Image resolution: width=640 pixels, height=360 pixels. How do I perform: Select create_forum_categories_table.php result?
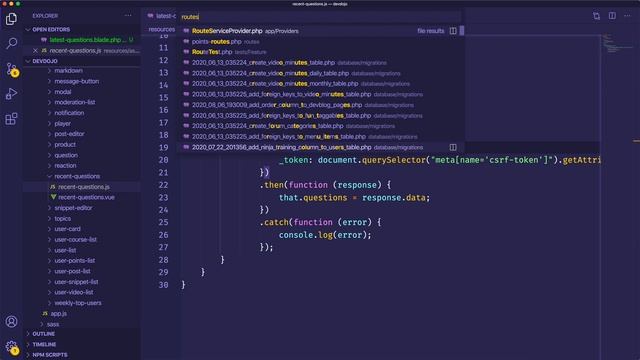[320, 126]
